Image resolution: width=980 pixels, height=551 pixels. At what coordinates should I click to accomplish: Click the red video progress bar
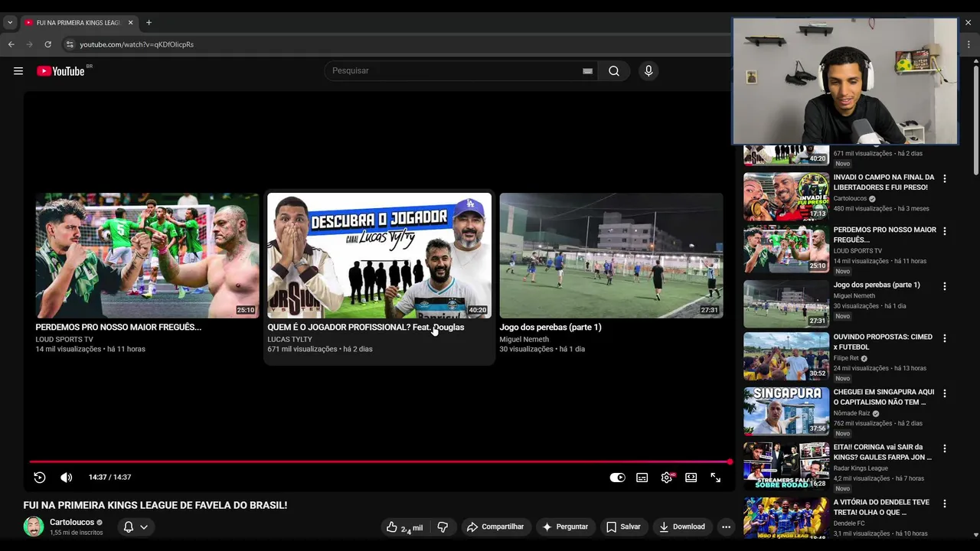pyautogui.click(x=380, y=462)
